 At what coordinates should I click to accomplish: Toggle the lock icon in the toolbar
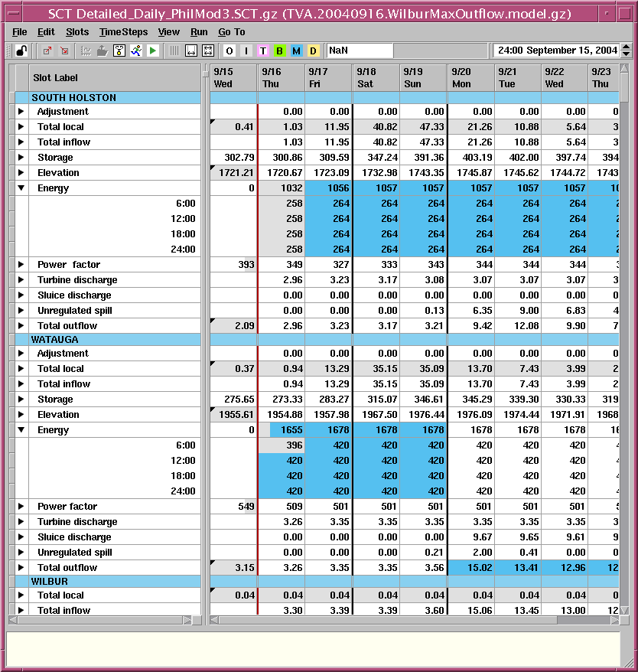(x=21, y=51)
